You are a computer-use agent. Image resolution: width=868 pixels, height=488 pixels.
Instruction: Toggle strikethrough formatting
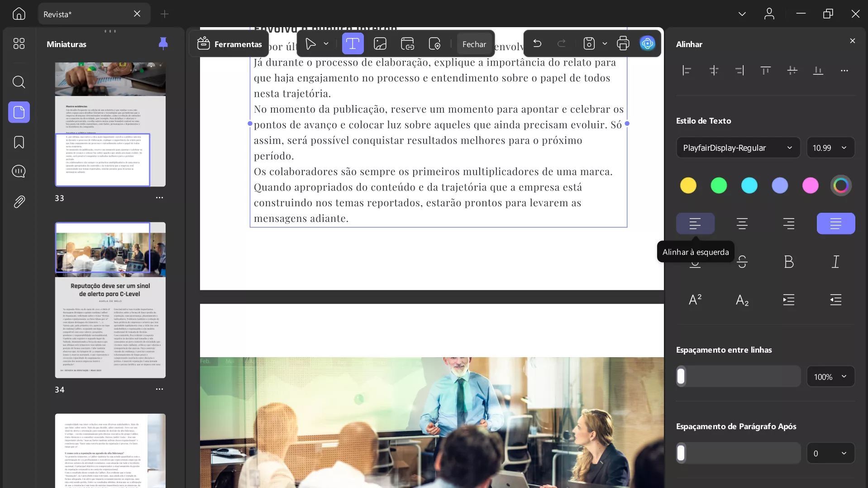[742, 262]
